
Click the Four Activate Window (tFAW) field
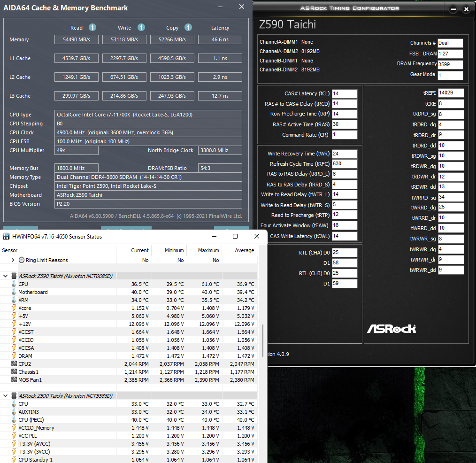(345, 225)
